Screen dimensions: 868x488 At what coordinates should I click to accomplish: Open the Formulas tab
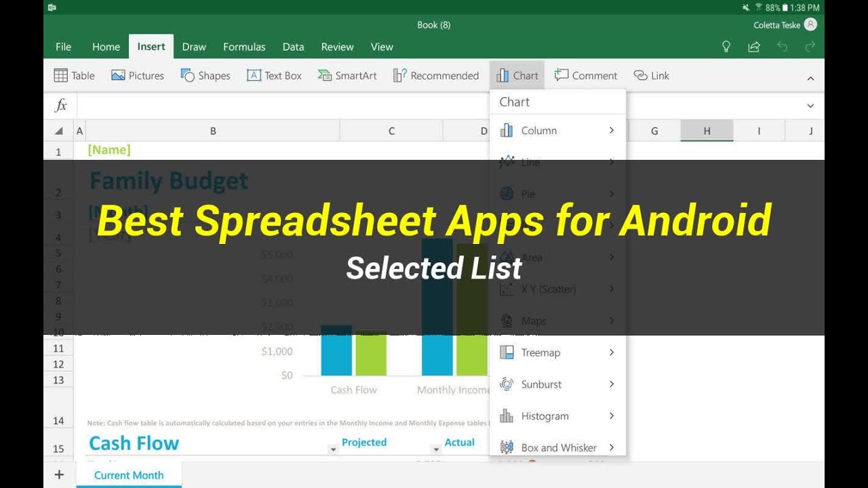(x=244, y=47)
